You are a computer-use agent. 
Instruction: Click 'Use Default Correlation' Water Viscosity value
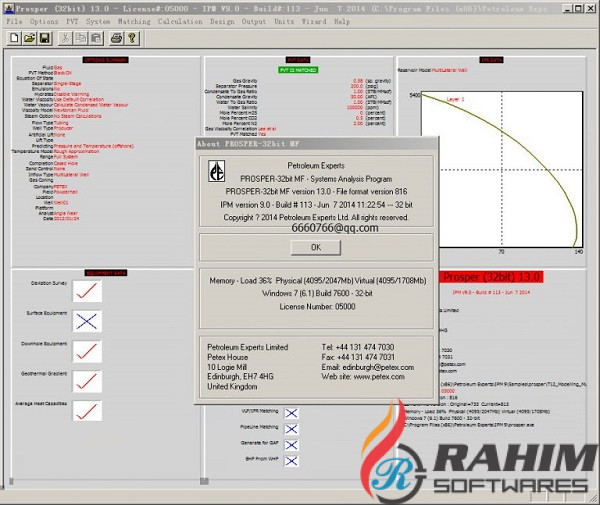79,99
